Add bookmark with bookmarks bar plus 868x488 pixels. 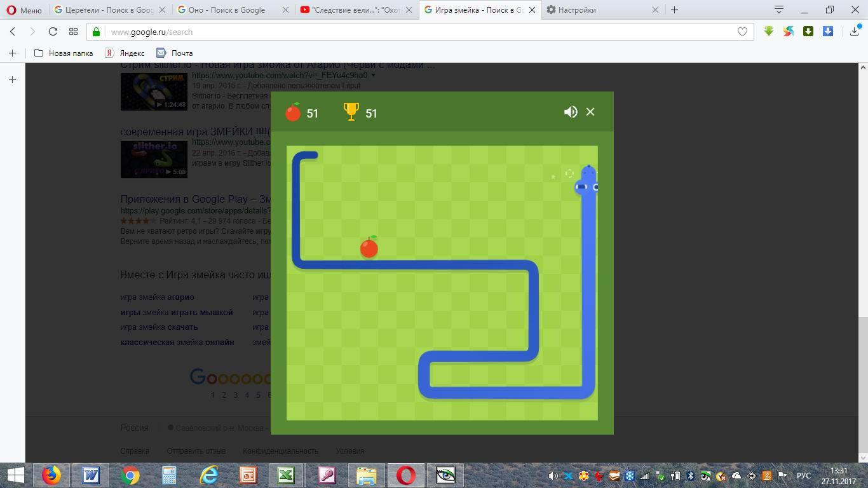coord(12,53)
